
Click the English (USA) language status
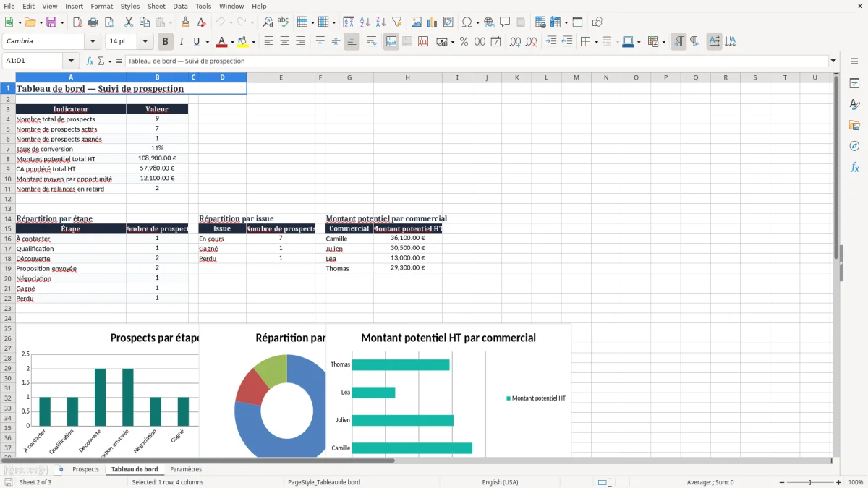(500, 482)
